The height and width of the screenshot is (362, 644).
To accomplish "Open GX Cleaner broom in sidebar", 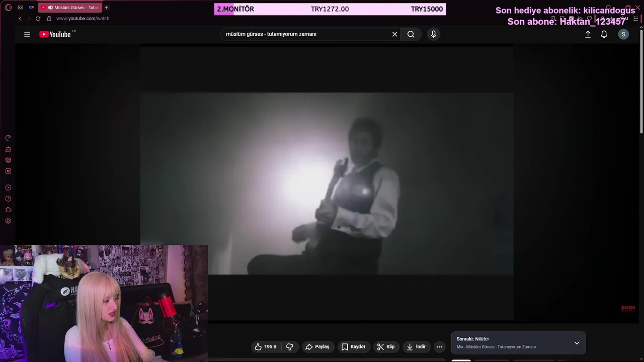I will [x=8, y=149].
